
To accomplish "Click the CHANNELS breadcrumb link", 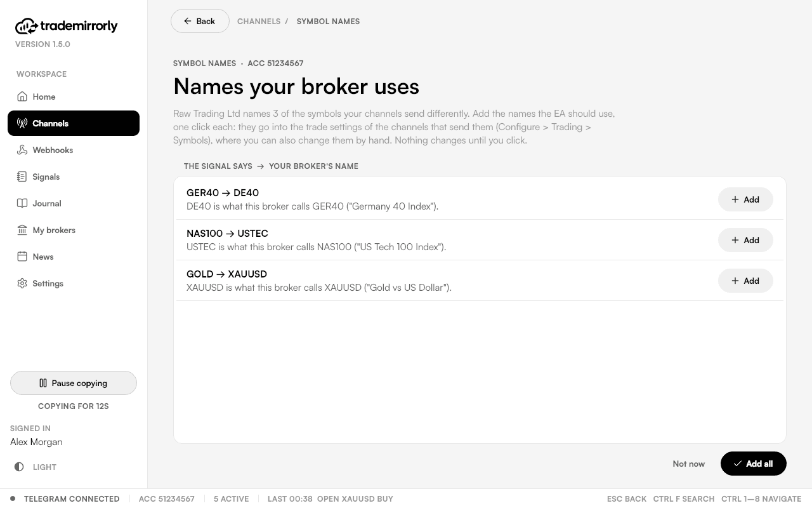I will tap(259, 21).
